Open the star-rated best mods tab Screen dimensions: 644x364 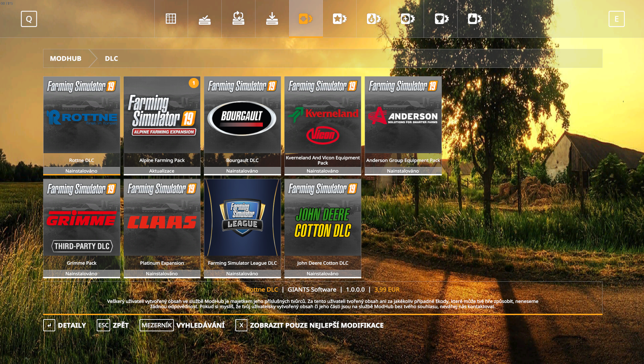pos(339,19)
